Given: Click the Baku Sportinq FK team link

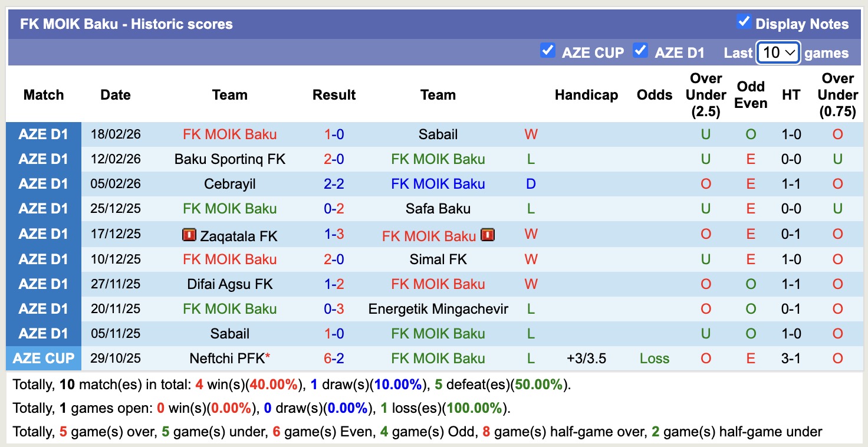Looking at the screenshot, I should (229, 159).
